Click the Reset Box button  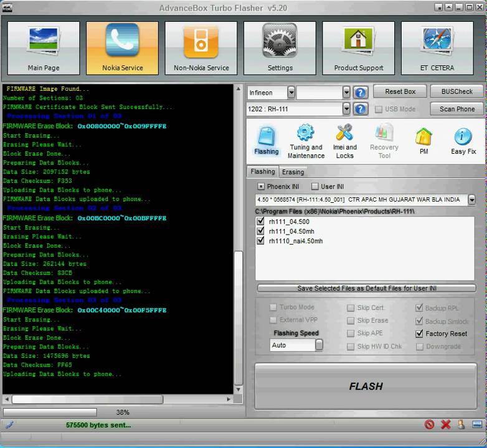pos(400,91)
